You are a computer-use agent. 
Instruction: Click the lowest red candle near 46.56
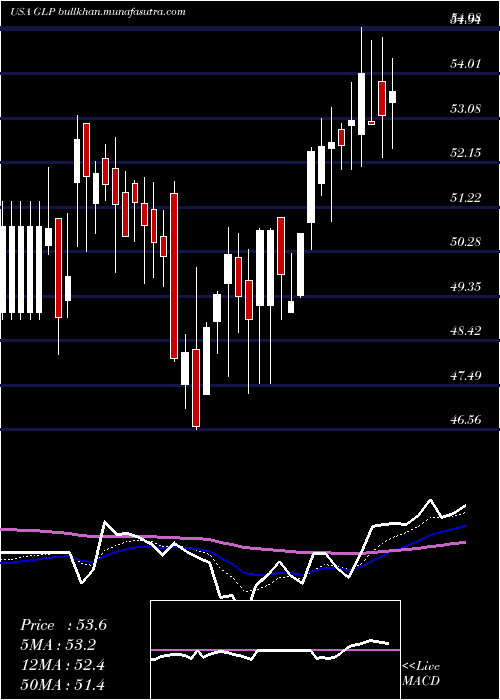(x=196, y=388)
